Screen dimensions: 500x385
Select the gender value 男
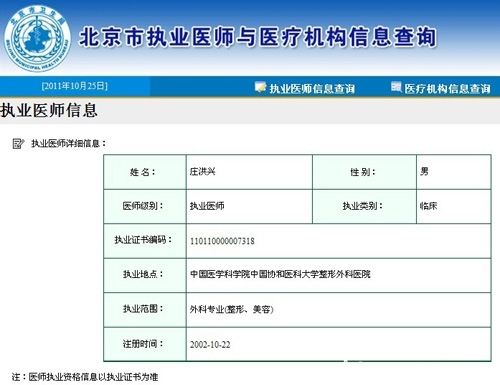point(424,171)
